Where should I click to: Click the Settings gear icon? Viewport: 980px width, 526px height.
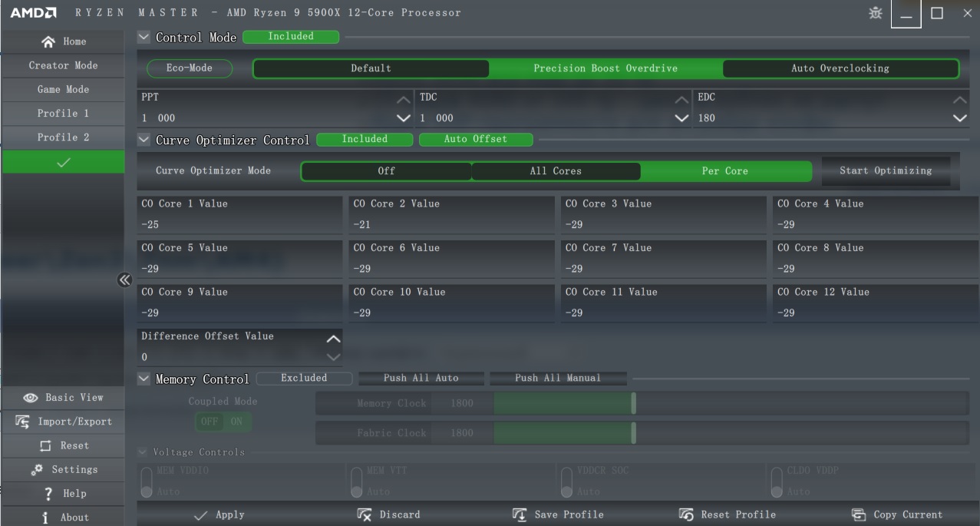tap(37, 469)
